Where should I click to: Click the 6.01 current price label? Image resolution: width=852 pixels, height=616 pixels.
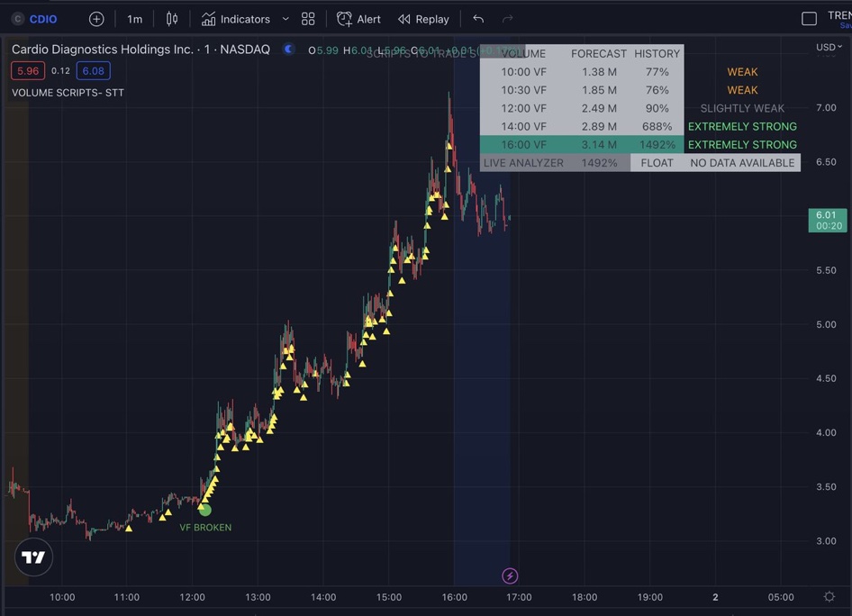coord(828,220)
